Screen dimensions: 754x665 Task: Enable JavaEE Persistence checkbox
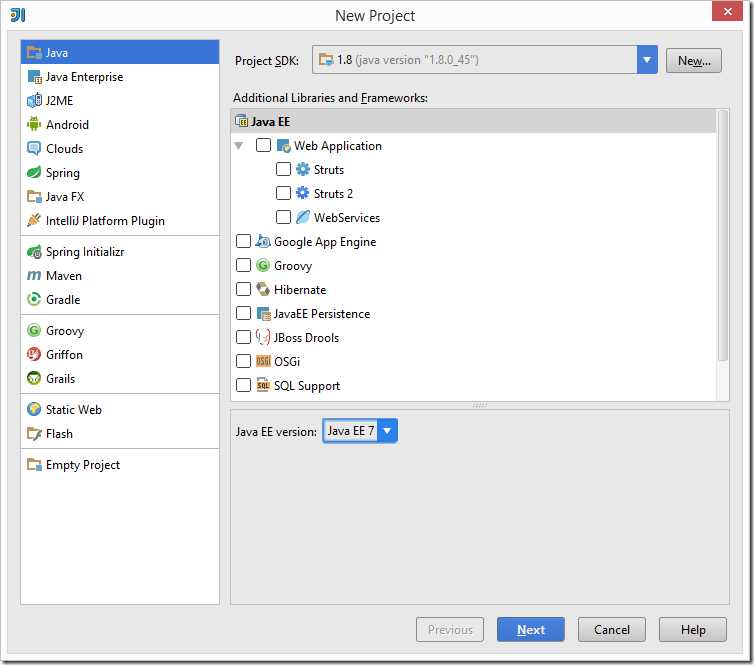point(243,313)
